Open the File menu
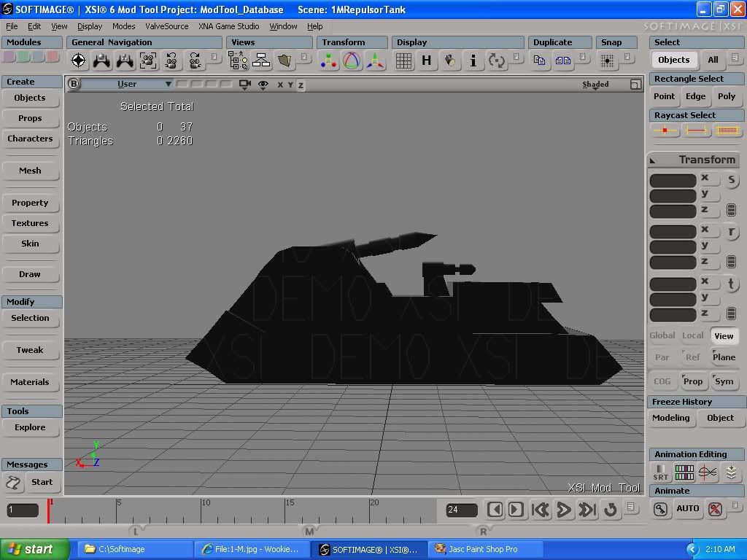 pos(12,26)
